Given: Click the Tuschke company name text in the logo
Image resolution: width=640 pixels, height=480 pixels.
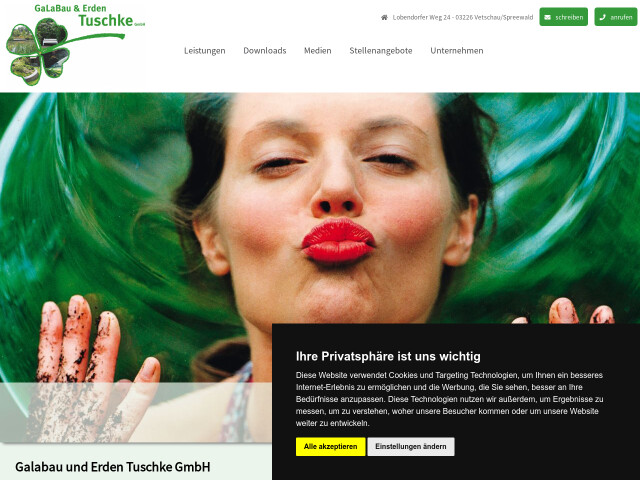Looking at the screenshot, I should [106, 20].
